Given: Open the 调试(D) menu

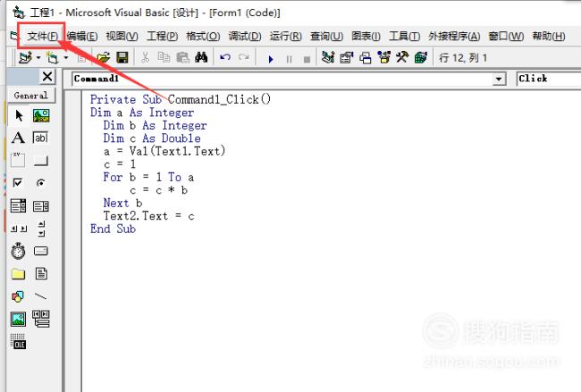Looking at the screenshot, I should pyautogui.click(x=245, y=36).
